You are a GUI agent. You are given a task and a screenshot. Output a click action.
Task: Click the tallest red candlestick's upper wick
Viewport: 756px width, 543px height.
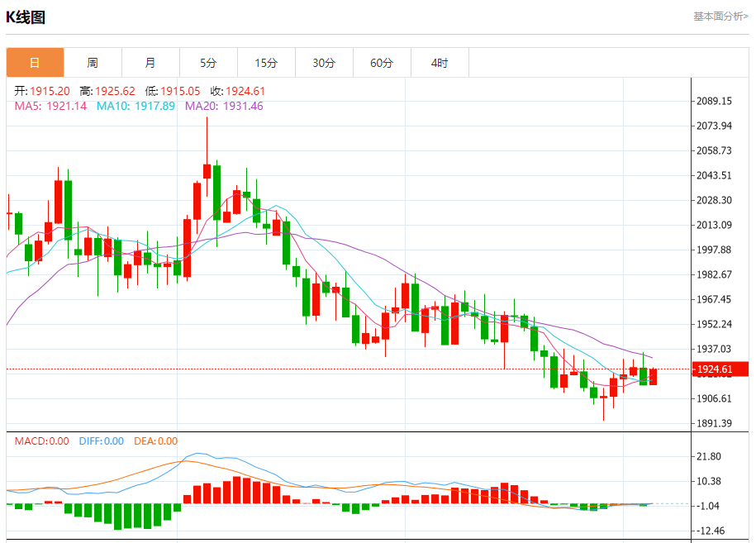click(207, 141)
